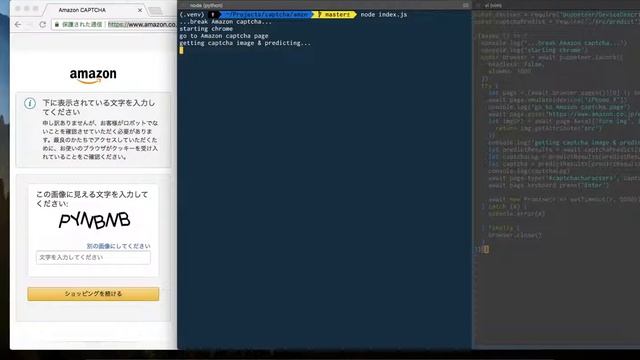Viewport: 640px width, 360px height.
Task: Close the Amazon CAPTCHA tab
Action: tap(140, 10)
